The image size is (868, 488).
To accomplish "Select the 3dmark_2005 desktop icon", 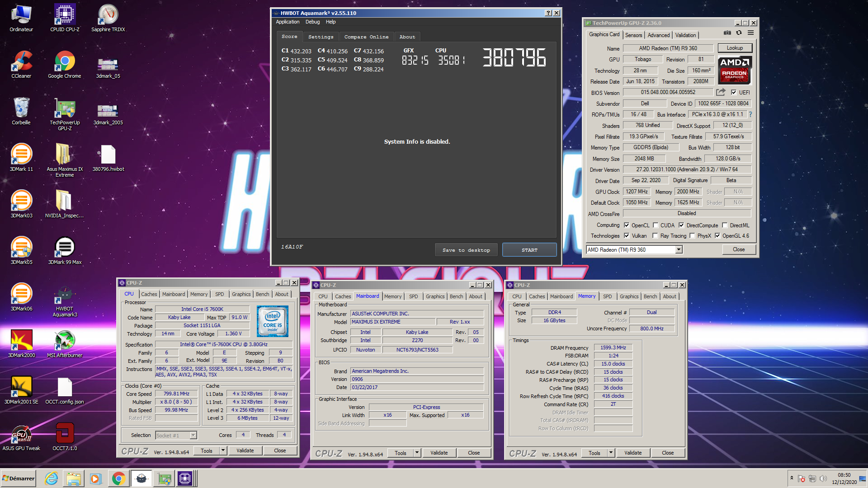I will 108,113.
